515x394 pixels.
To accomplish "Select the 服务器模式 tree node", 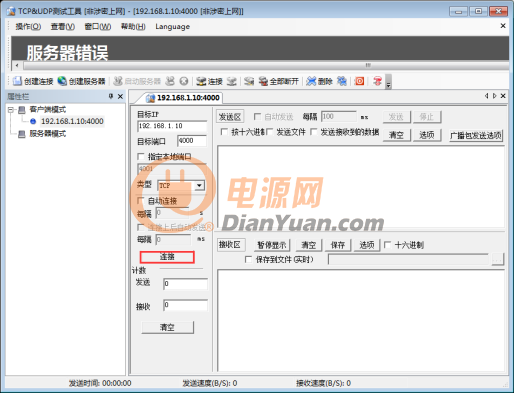I will coord(47,134).
